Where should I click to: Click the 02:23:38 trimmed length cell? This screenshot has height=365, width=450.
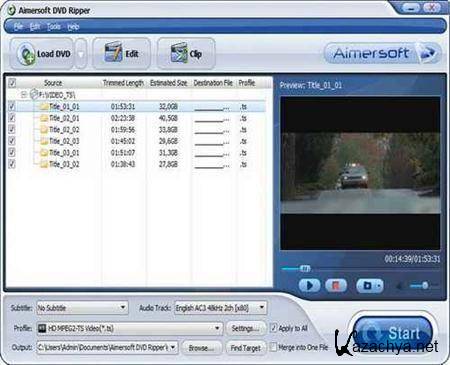pos(123,118)
